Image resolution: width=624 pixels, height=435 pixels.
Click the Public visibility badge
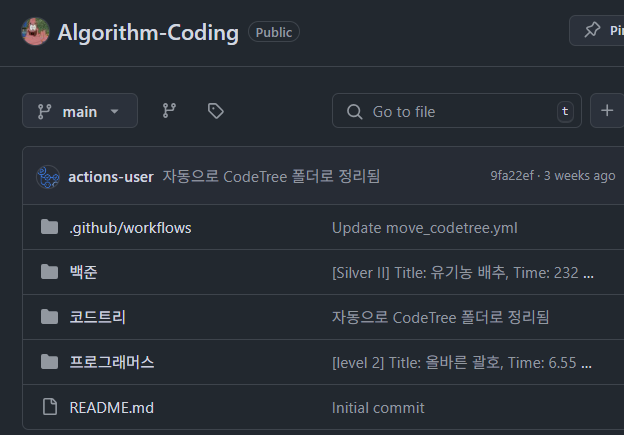pos(274,32)
